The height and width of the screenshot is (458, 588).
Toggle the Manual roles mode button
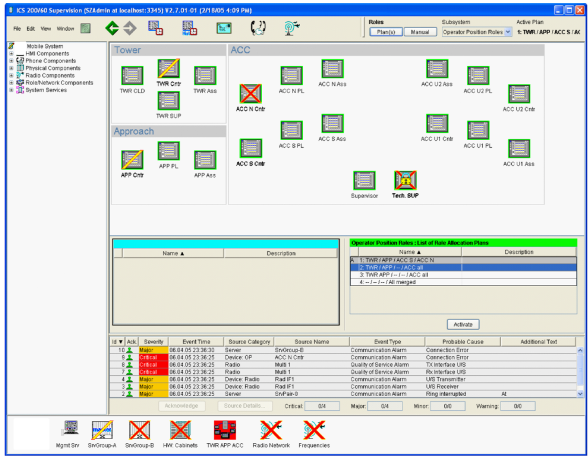(420, 32)
